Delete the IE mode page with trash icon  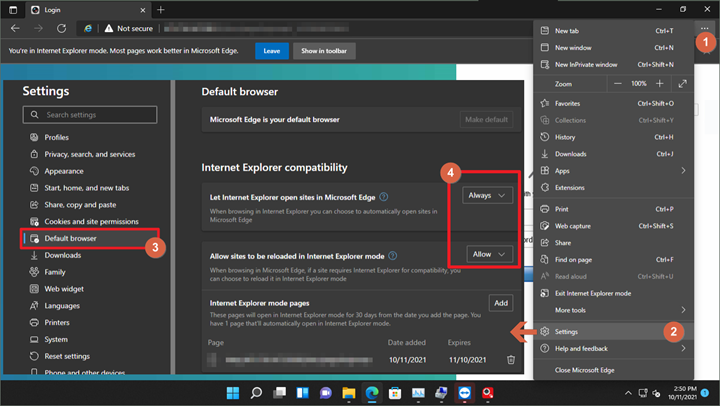511,360
